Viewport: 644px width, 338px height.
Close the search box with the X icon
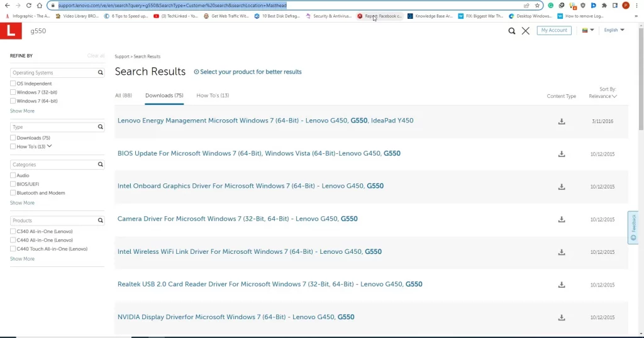pos(526,31)
